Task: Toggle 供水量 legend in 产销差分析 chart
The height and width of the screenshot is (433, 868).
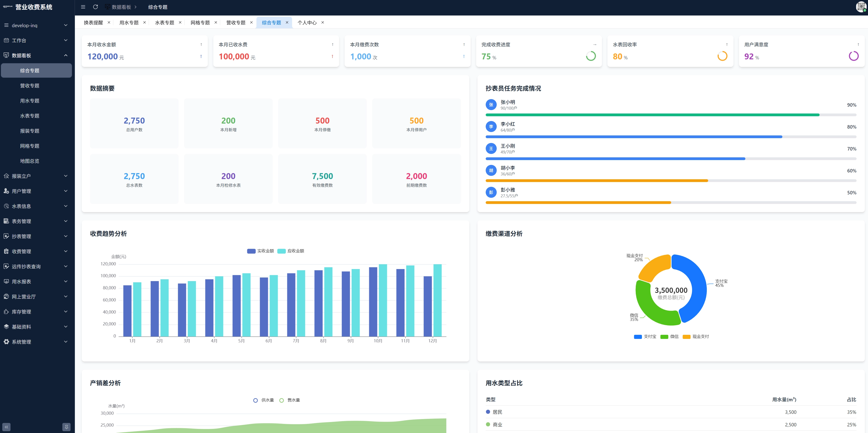Action: (264, 400)
